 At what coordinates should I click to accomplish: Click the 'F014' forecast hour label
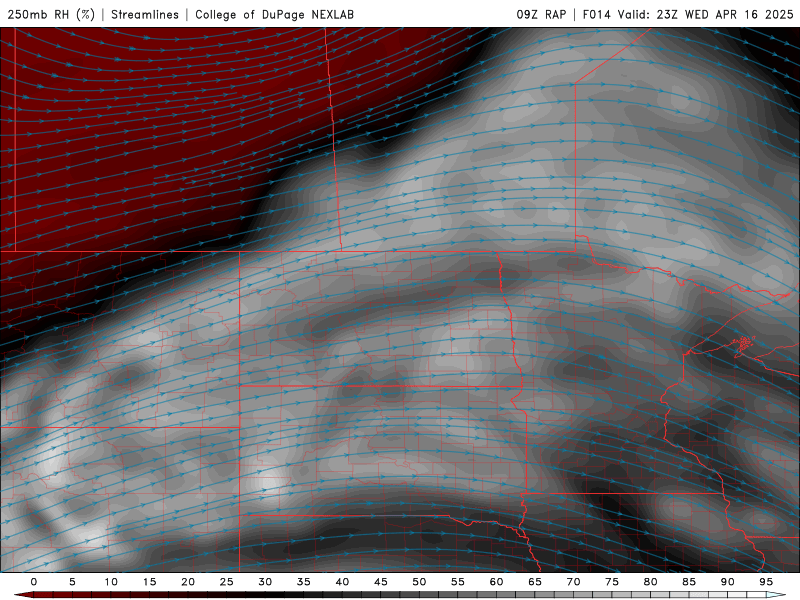pos(596,14)
